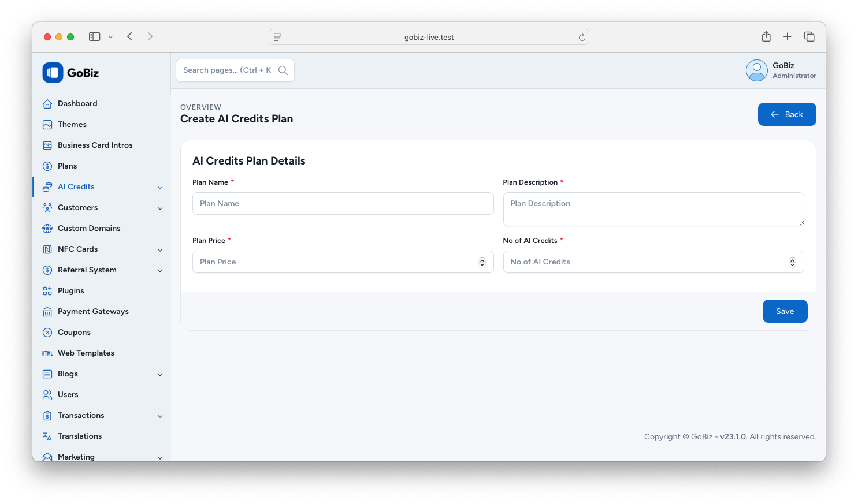Open the Custom Domains link
Image resolution: width=858 pixels, height=504 pixels.
point(89,229)
